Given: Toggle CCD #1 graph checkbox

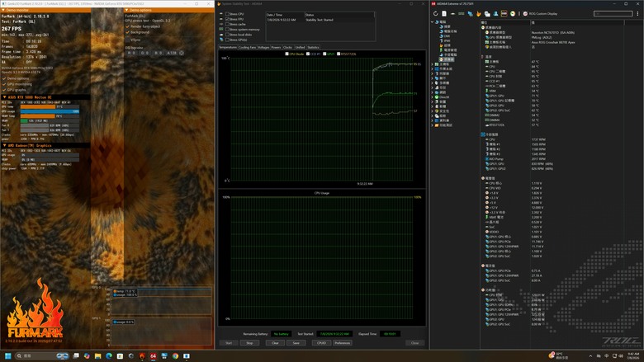Looking at the screenshot, I should pos(308,54).
